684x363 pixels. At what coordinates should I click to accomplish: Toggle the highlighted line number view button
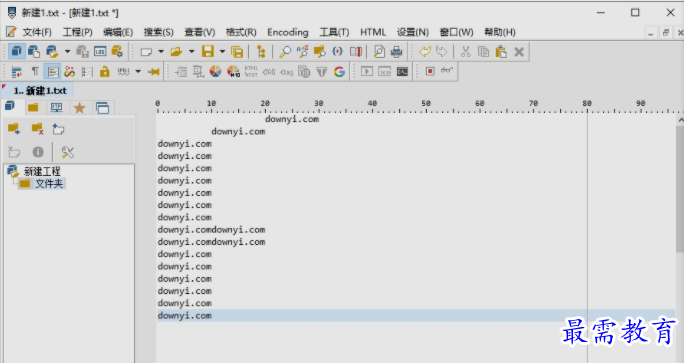53,72
